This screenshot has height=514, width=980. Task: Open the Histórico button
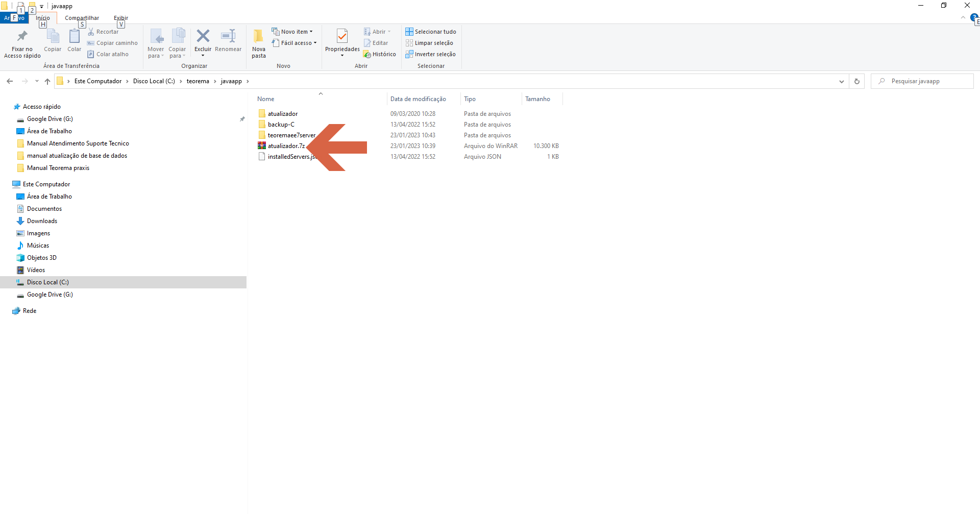(x=380, y=54)
